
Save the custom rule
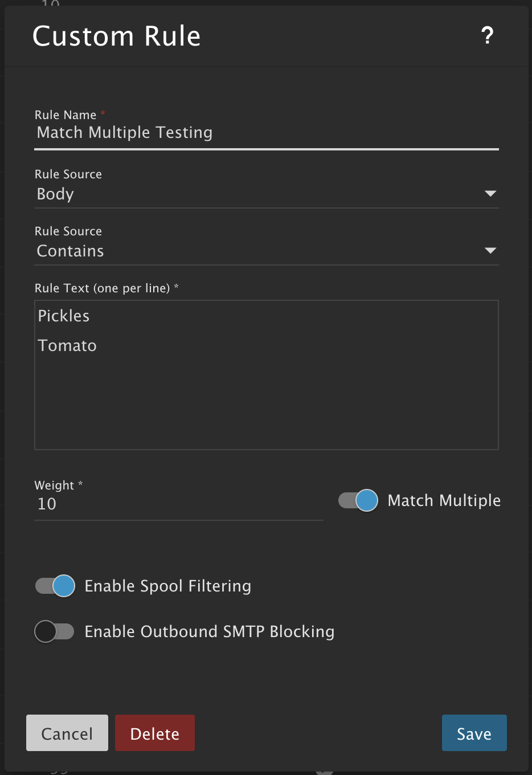coord(474,733)
